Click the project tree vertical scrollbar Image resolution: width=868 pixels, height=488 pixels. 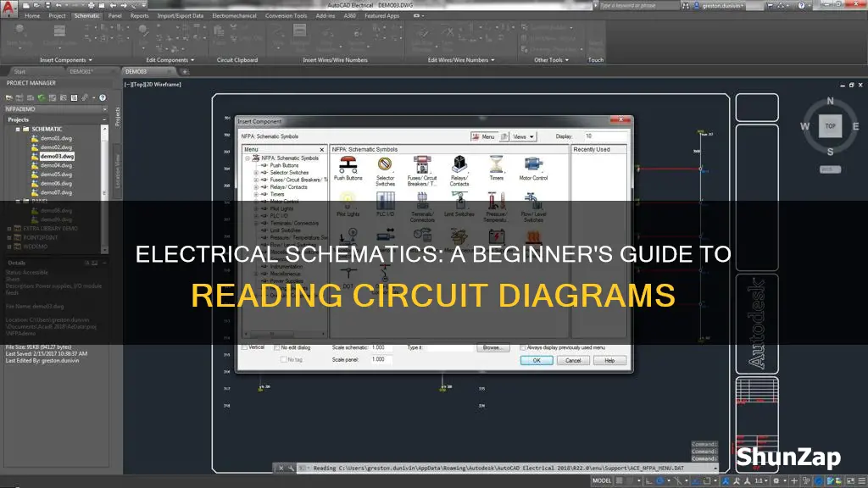[104, 188]
